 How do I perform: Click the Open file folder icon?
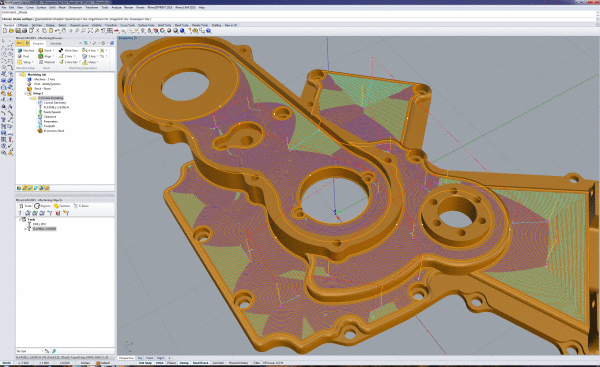[11, 31]
